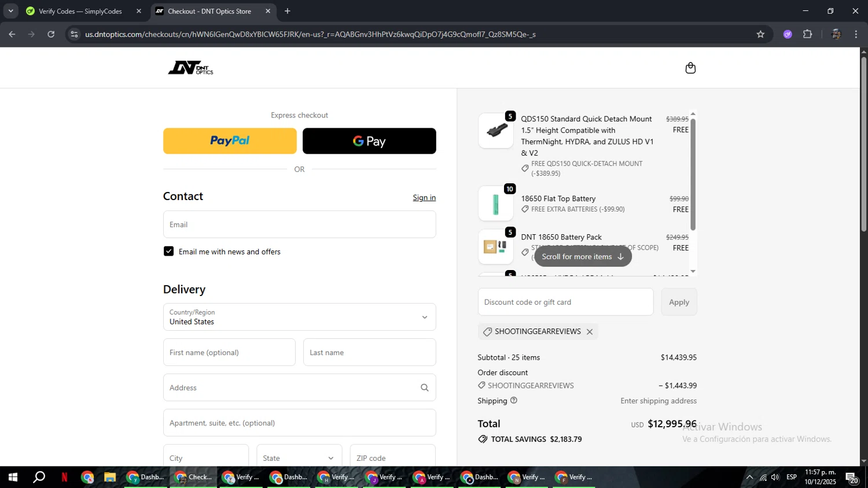
Task: Remove the SHOOTINGGEARREVIEWS discount tag
Action: coord(590,332)
